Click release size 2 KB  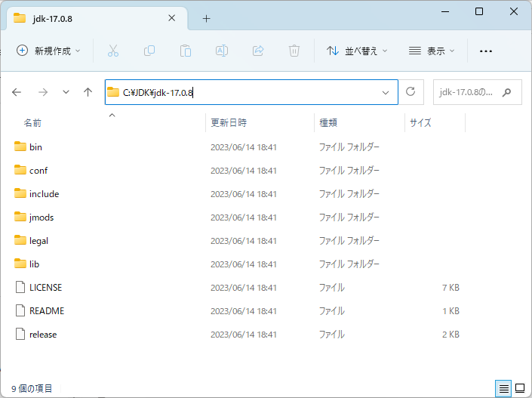pyautogui.click(x=451, y=335)
